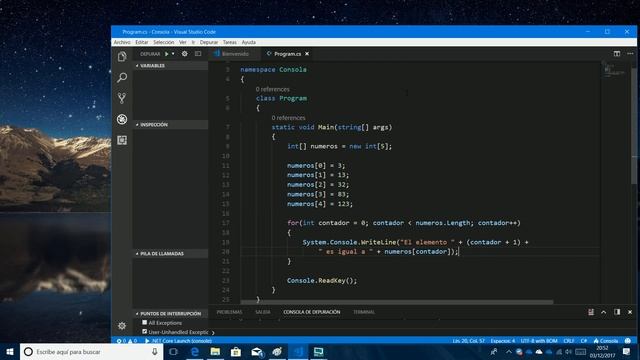This screenshot has width=640, height=360.
Task: Change language mode via C# indicator
Action: tap(584, 341)
